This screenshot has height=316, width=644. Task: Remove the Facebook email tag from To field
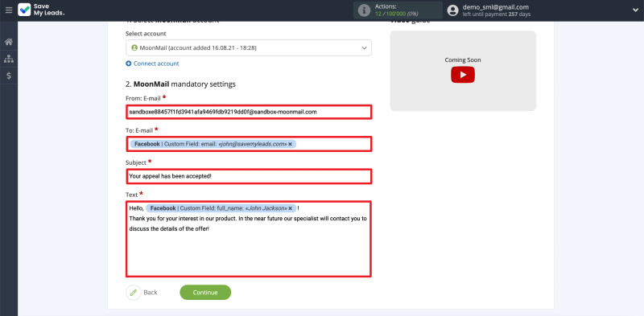point(290,144)
